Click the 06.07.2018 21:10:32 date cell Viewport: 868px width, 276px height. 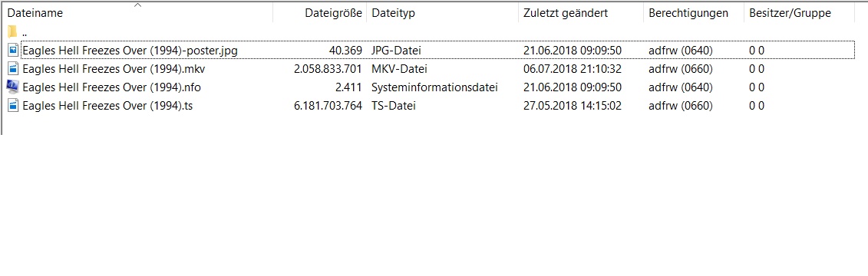(573, 68)
